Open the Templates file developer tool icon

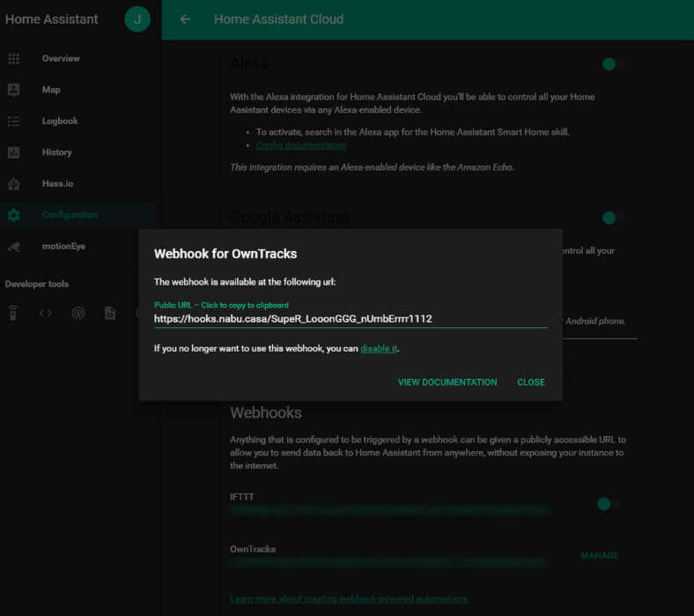pyautogui.click(x=110, y=313)
